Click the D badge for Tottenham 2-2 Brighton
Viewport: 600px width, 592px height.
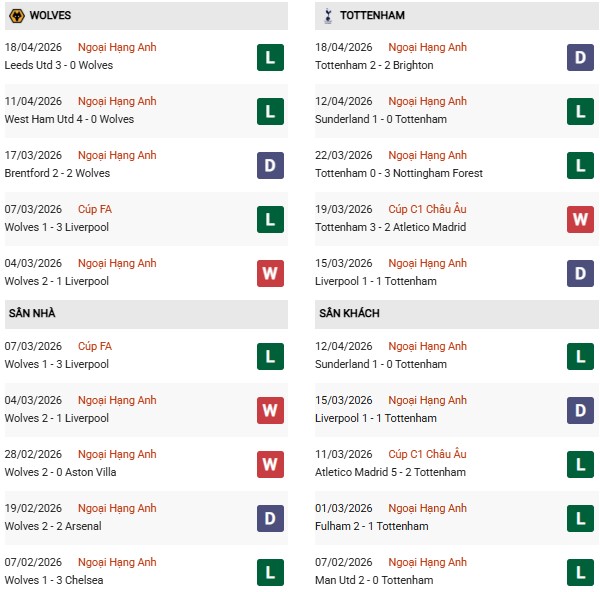pyautogui.click(x=582, y=57)
